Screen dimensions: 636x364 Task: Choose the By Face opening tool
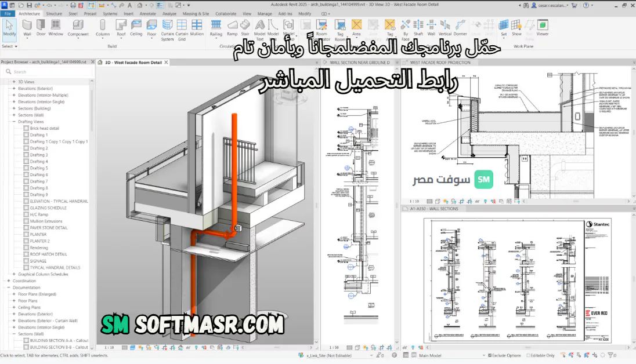pos(405,30)
